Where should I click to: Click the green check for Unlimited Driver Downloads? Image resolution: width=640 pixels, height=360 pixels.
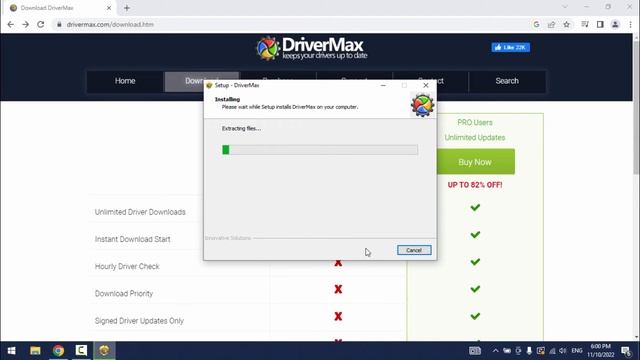pyautogui.click(x=475, y=208)
